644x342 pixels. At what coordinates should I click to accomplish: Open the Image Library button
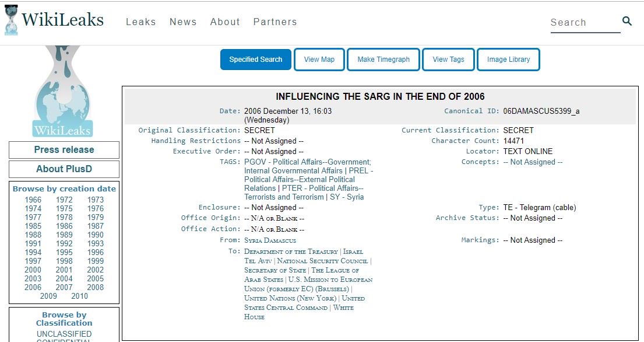[508, 60]
